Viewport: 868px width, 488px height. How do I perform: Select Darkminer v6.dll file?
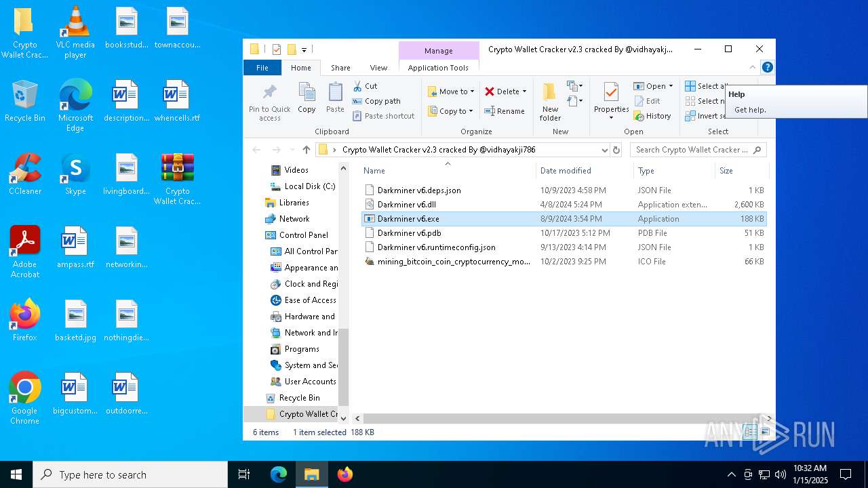(x=564, y=205)
